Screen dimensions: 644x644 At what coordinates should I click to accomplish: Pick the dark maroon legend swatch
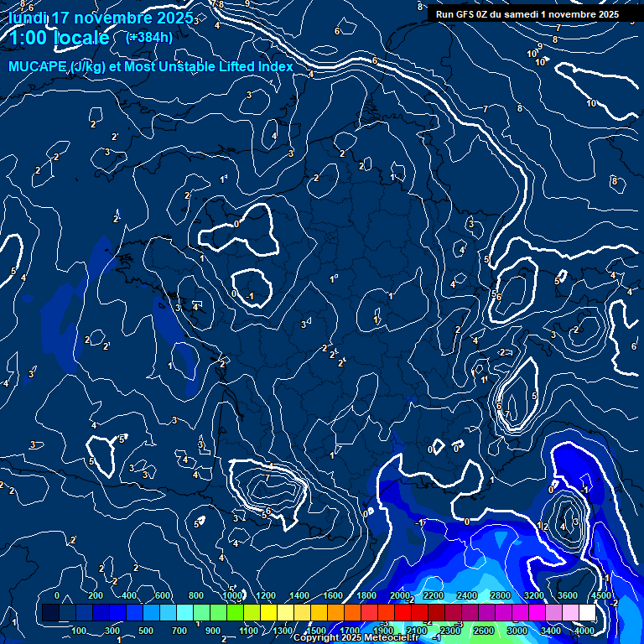coord(437,612)
